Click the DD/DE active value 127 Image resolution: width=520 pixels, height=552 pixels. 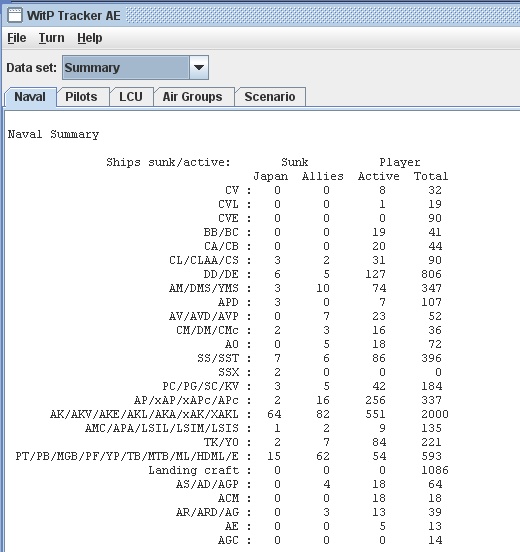tap(376, 274)
